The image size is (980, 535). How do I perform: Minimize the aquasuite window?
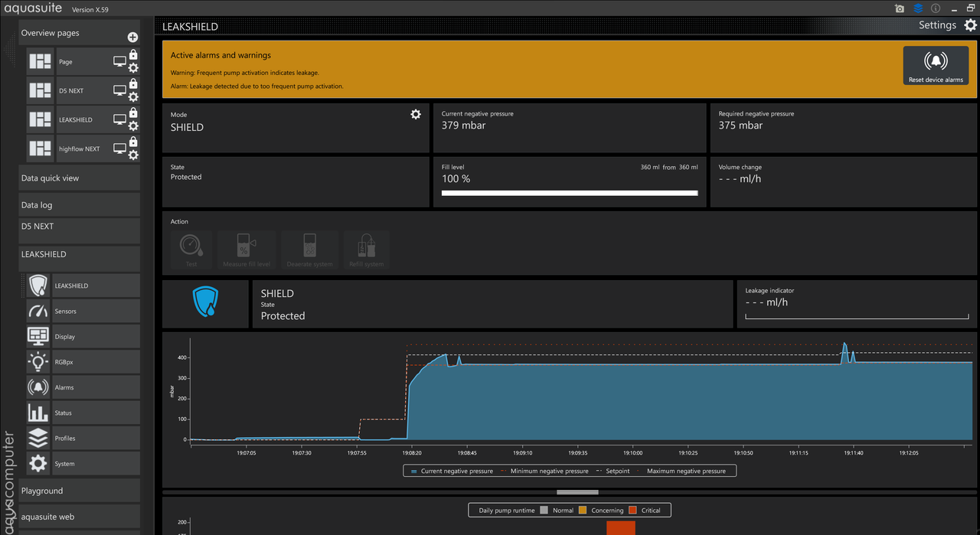pos(953,8)
